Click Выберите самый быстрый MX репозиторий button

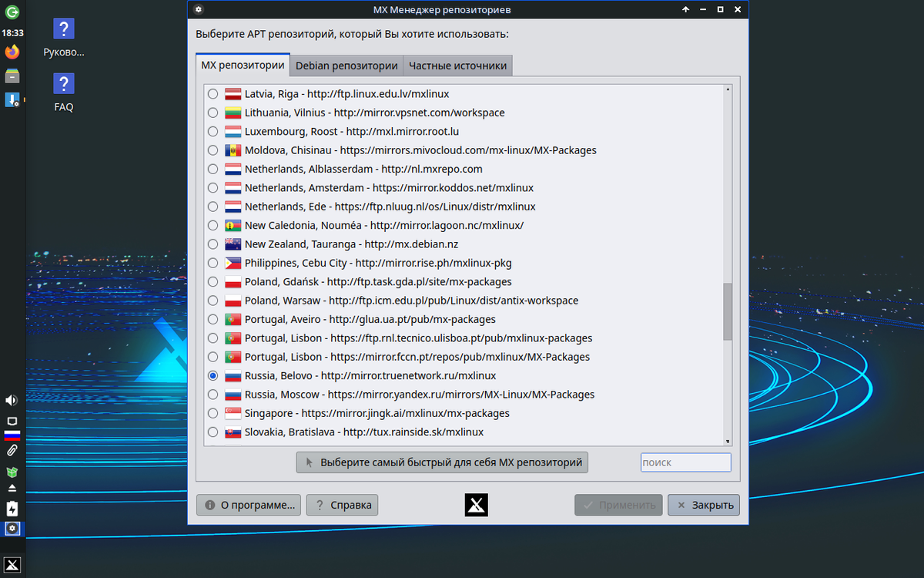(442, 462)
